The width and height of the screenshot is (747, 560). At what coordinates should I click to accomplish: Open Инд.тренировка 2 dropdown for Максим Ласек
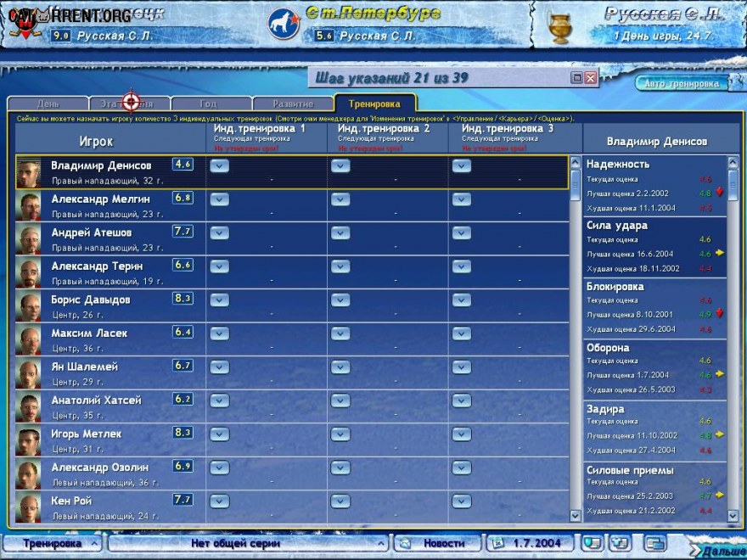340,333
